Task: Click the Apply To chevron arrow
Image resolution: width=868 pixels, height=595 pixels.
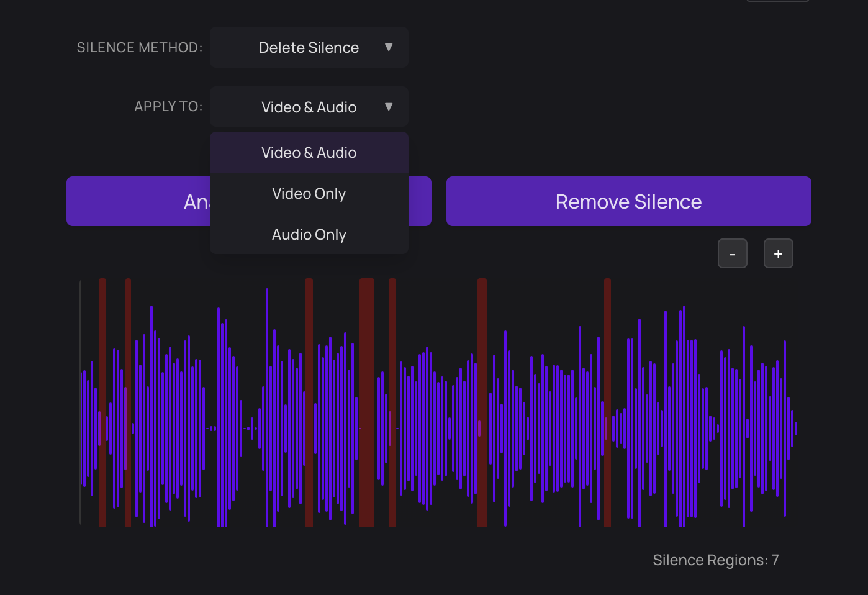Action: pos(390,106)
